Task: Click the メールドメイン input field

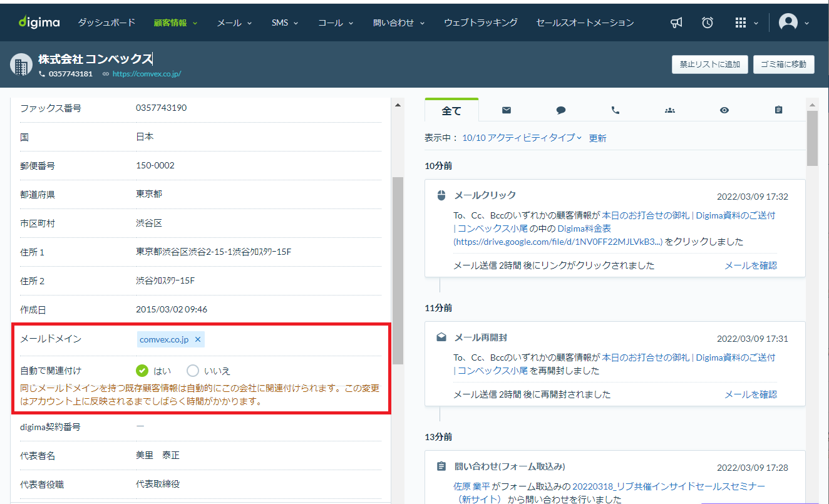Action: (258, 339)
